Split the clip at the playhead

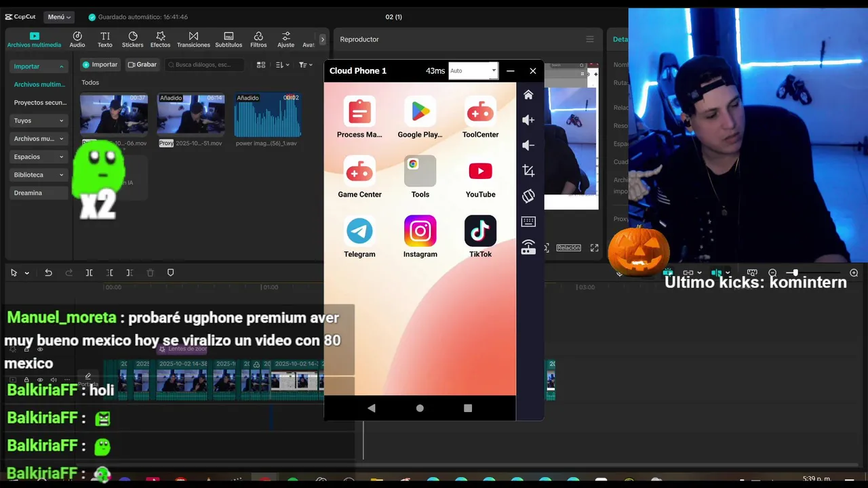(x=89, y=272)
